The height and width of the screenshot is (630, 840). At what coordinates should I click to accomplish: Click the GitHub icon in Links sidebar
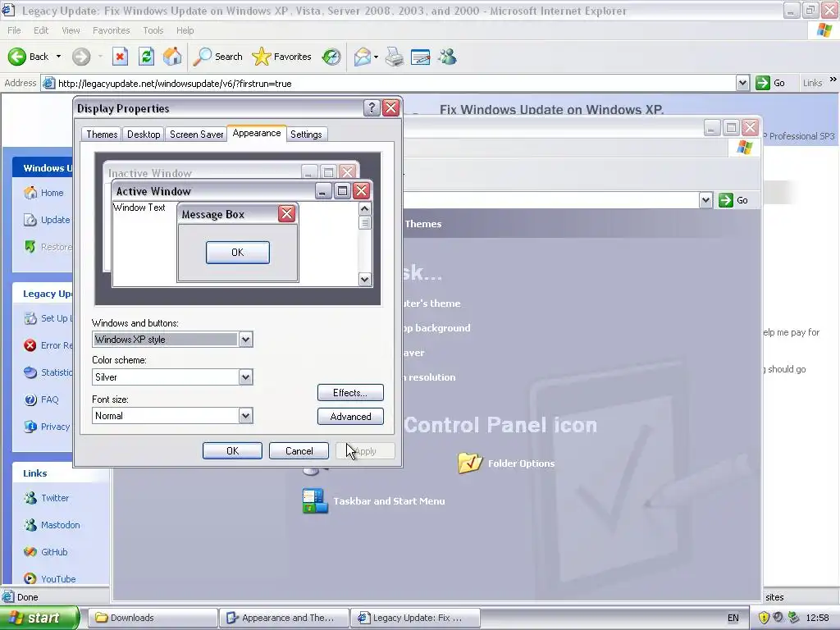pos(30,552)
